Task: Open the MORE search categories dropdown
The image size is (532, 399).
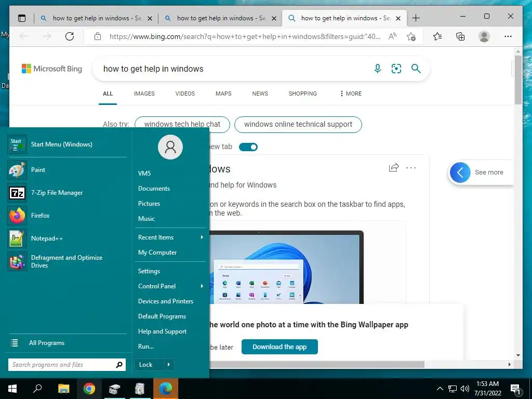Action: coord(351,94)
